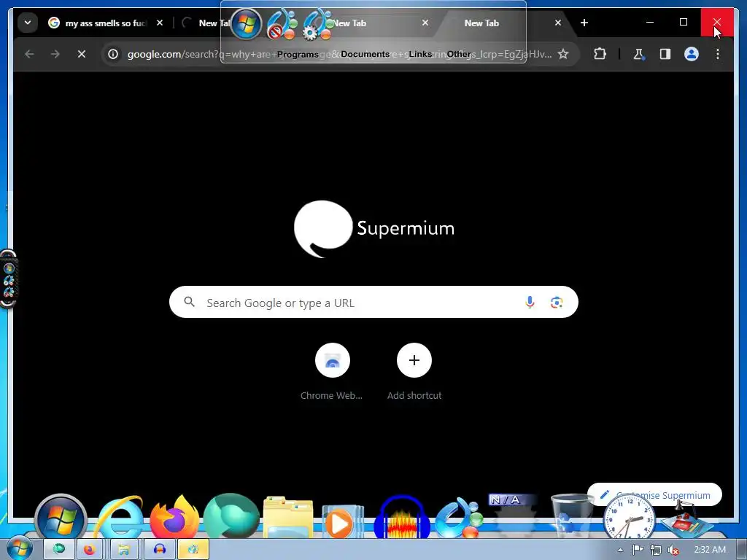
Task: Open the Documents shelf tab
Action: pyautogui.click(x=365, y=54)
